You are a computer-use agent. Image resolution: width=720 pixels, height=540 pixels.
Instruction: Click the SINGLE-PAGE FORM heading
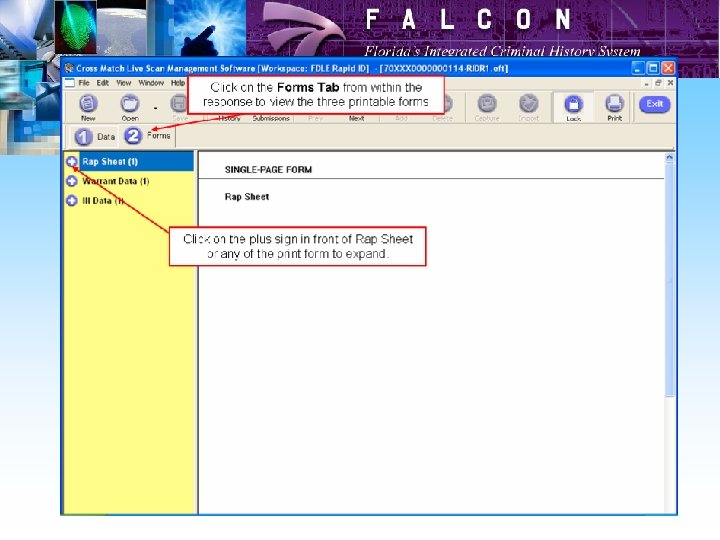(268, 169)
